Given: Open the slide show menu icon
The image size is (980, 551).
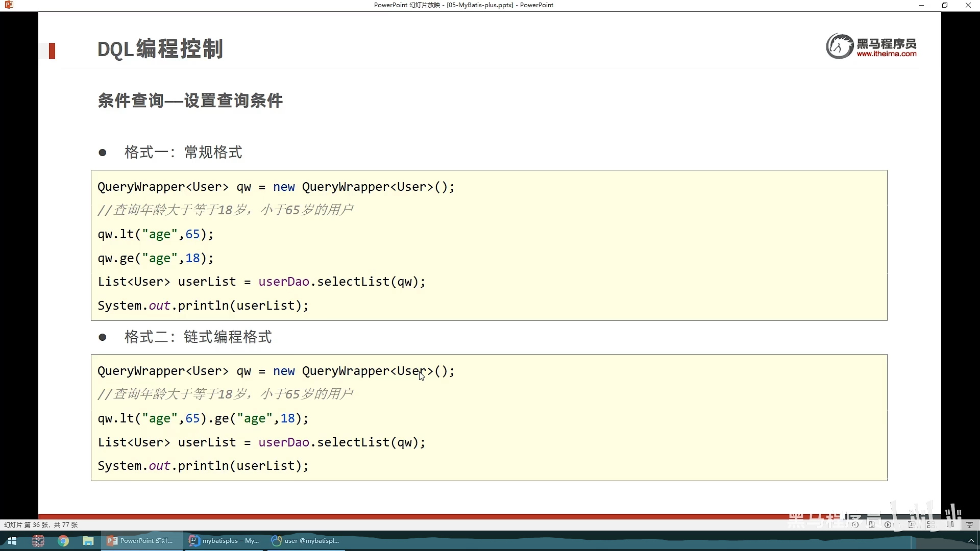Looking at the screenshot, I should [x=871, y=524].
